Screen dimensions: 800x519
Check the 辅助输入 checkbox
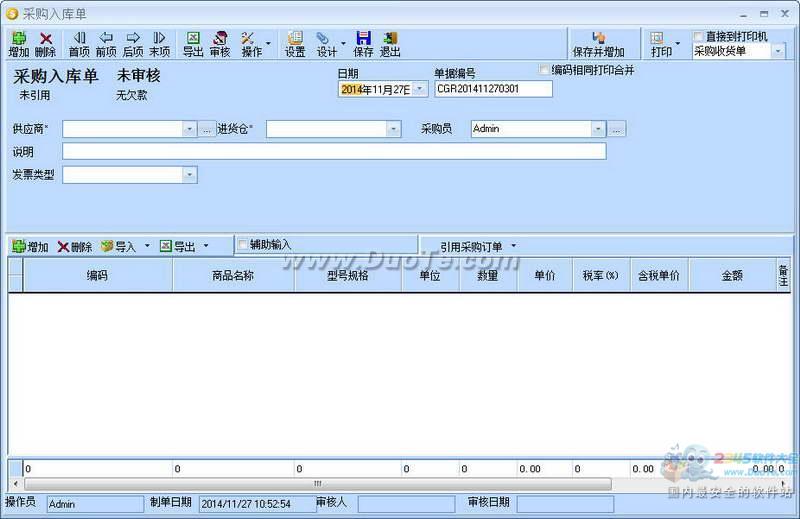click(x=243, y=244)
